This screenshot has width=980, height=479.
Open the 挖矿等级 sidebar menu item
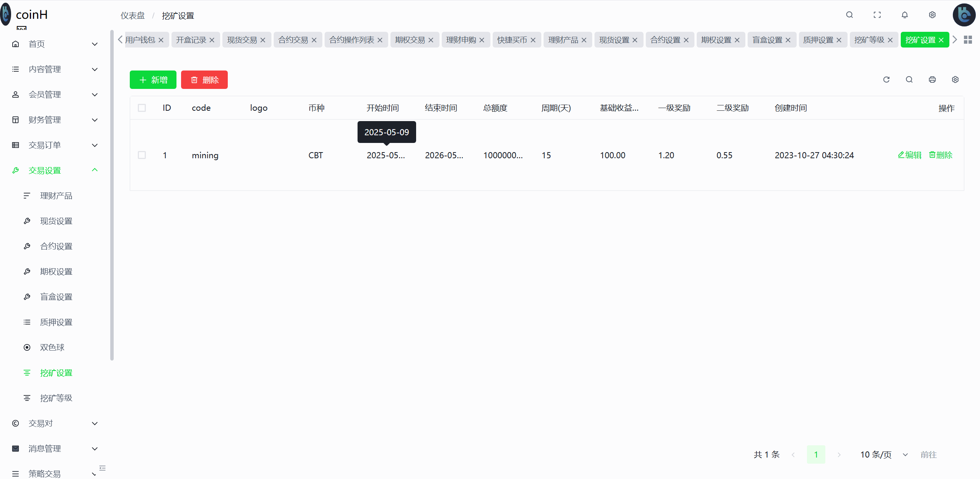(x=56, y=398)
